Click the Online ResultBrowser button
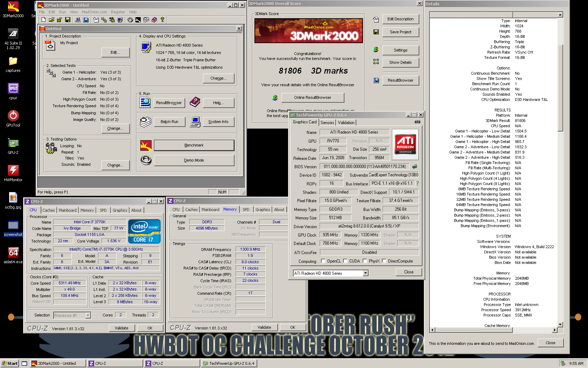 tap(313, 97)
